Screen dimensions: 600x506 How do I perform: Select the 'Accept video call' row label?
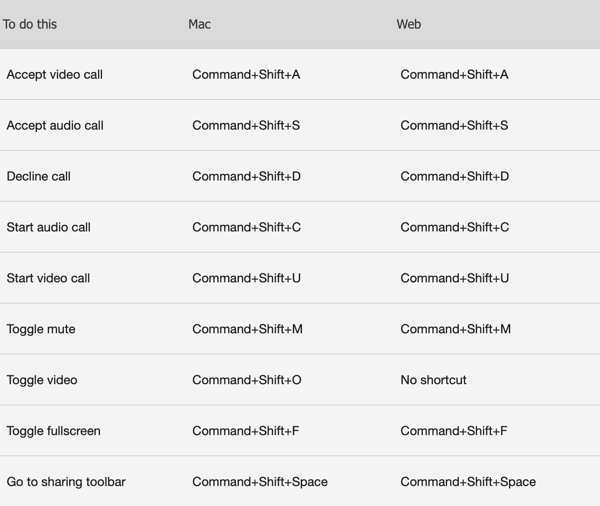tap(55, 74)
